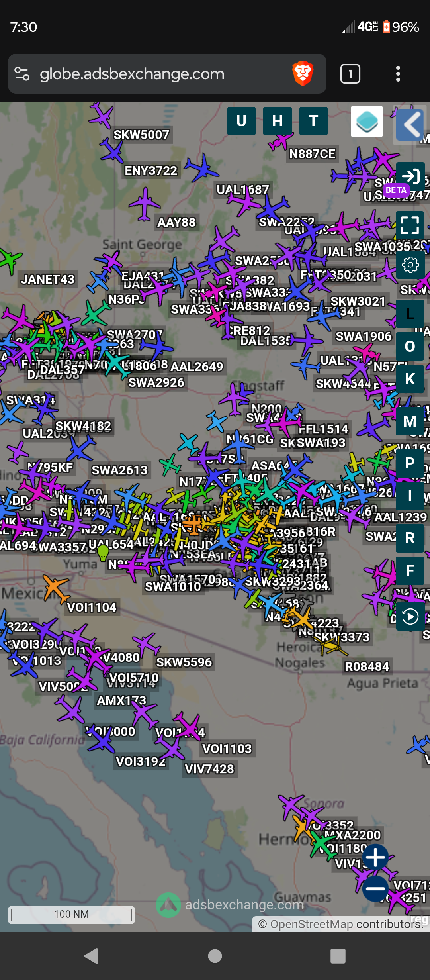Toggle the K button on right panel
Image resolution: width=430 pixels, height=980 pixels.
[410, 379]
